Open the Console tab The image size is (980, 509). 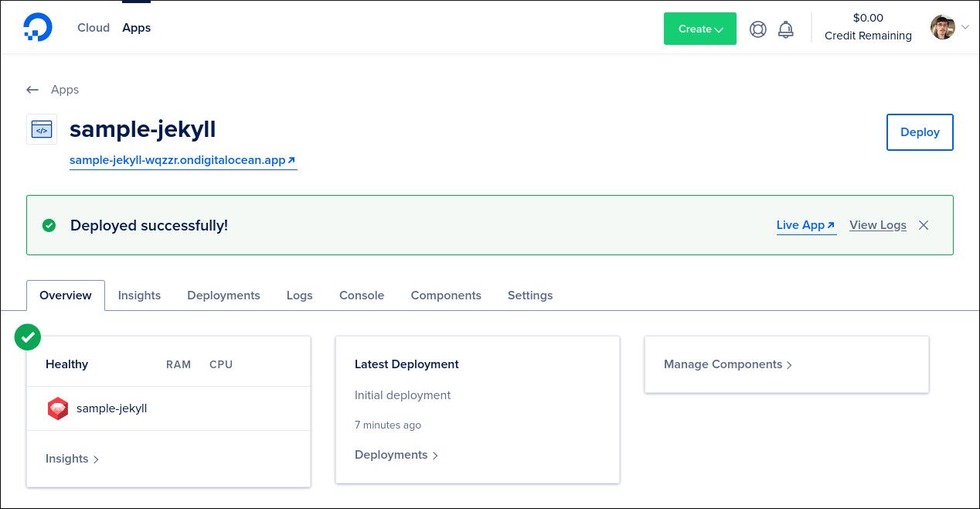coord(362,295)
